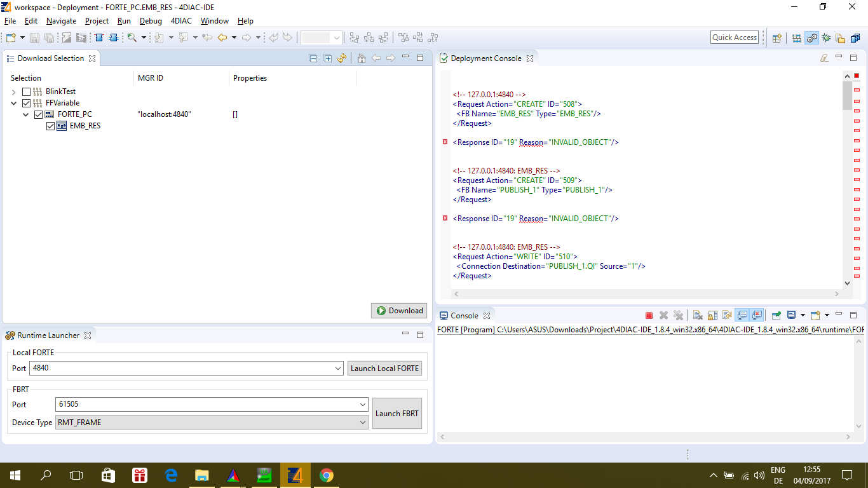868x488 pixels.
Task: Open the Window menu
Action: [x=215, y=21]
